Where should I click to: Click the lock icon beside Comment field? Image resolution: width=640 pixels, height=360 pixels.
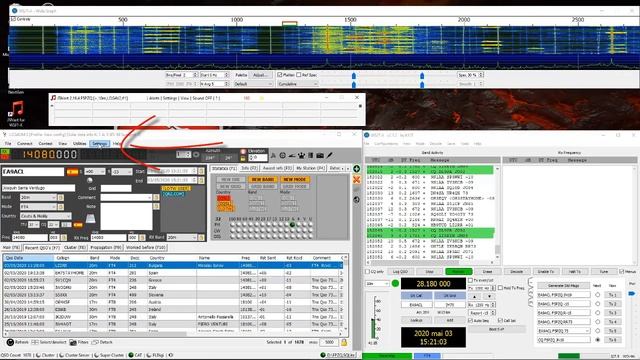pyautogui.click(x=156, y=198)
